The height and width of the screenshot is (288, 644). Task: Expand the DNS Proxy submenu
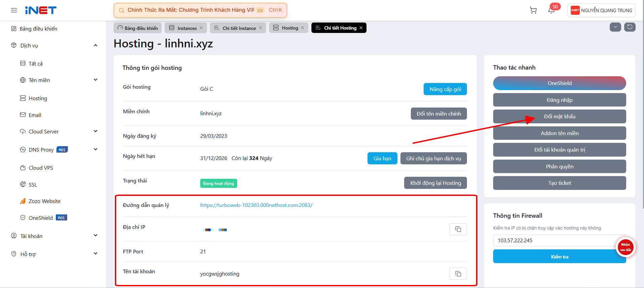click(x=95, y=150)
